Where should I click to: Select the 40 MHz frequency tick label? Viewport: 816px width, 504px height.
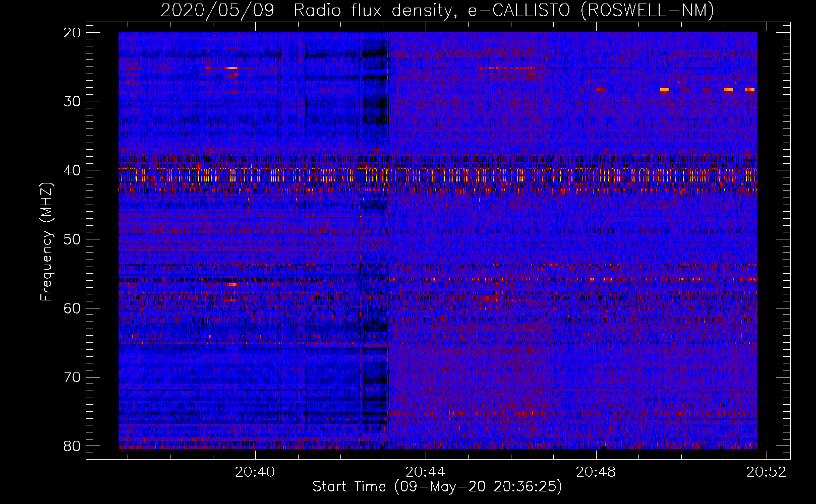pos(73,170)
